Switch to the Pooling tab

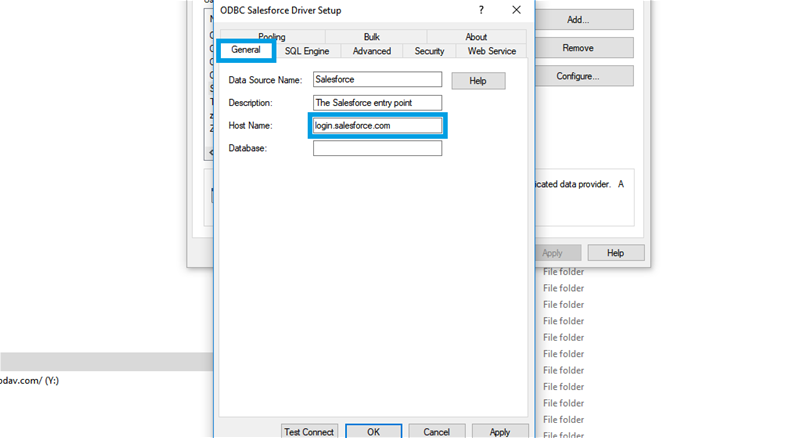pyautogui.click(x=271, y=37)
